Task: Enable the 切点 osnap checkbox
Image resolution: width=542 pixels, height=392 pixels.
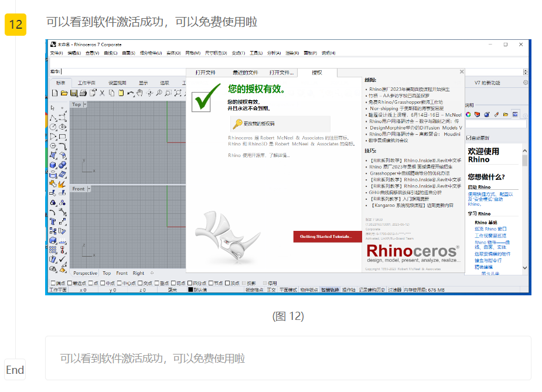Action: 173,283
